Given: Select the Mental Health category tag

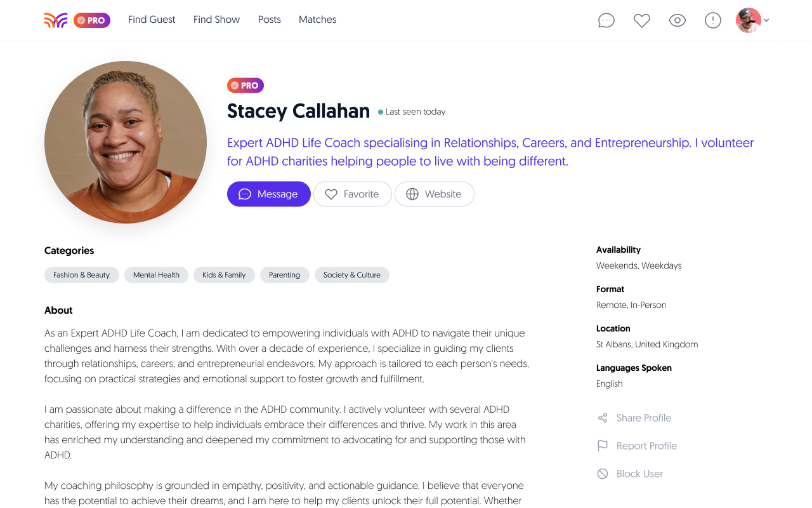Looking at the screenshot, I should [x=156, y=275].
